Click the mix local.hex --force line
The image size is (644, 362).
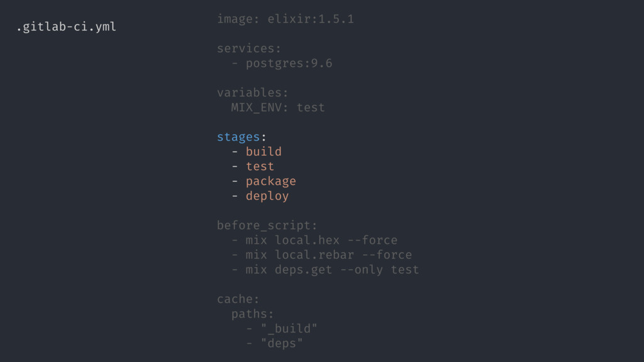tap(321, 240)
